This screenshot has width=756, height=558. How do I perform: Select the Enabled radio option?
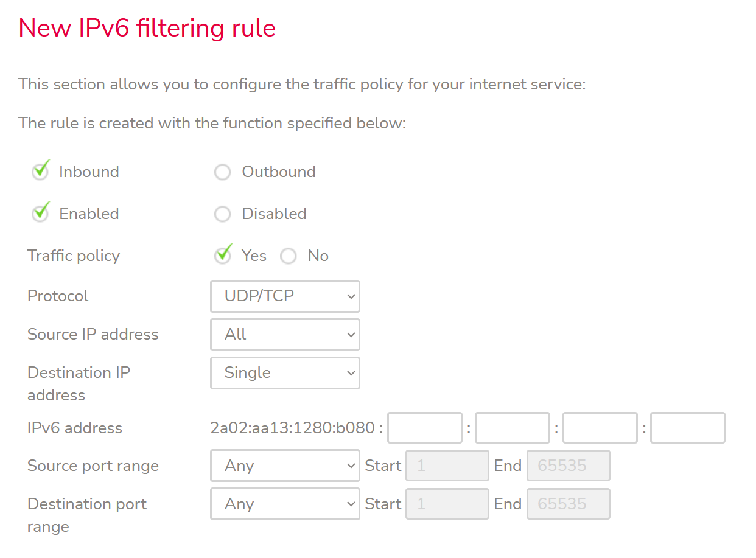pyautogui.click(x=40, y=214)
